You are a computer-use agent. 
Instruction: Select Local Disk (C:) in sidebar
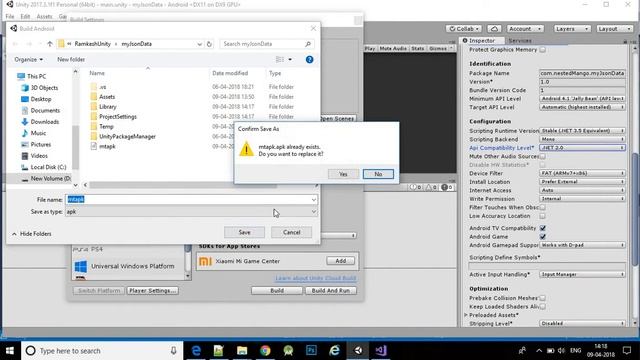click(x=48, y=167)
